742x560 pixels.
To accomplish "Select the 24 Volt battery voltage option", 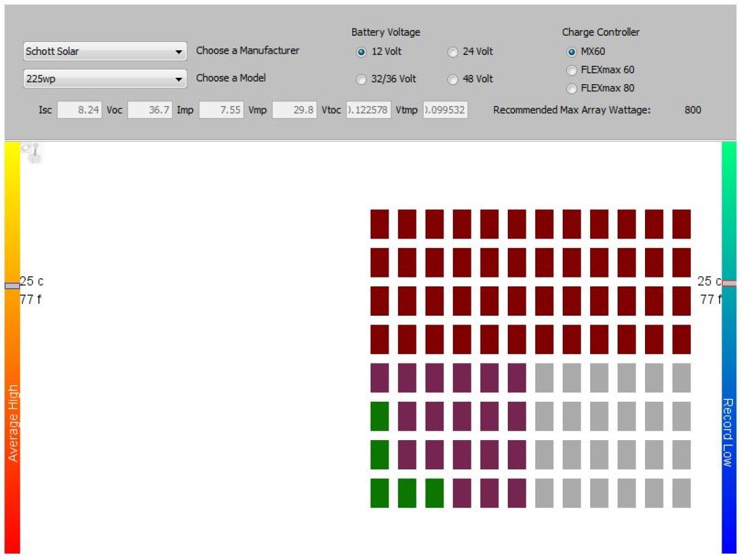I will pos(452,52).
